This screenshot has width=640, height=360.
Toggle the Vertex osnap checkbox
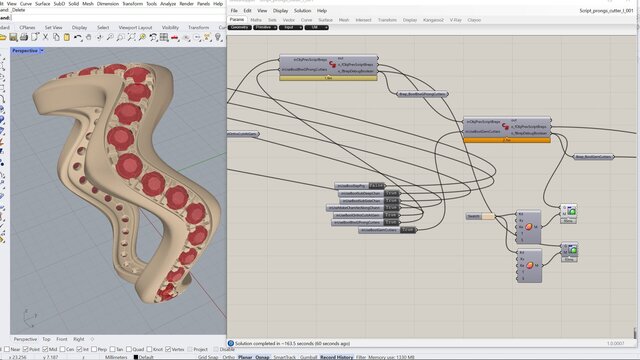pos(168,349)
